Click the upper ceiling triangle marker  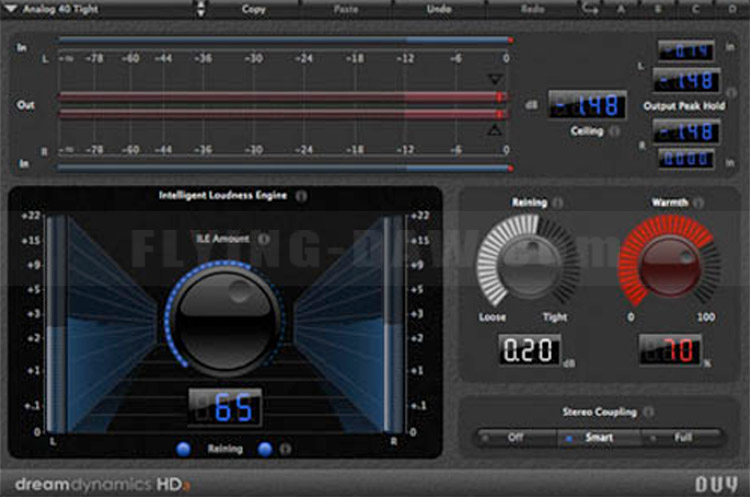coord(495,79)
